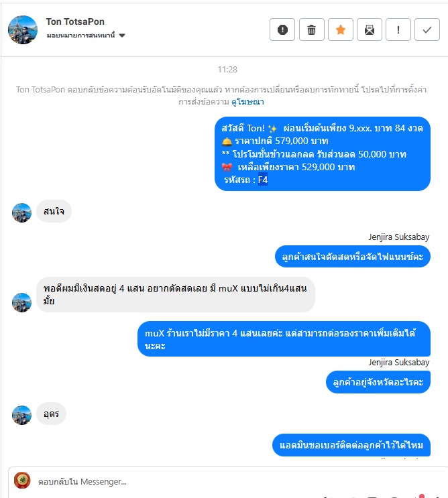
Task: Click the highlighted F4 car code text
Action: click(x=263, y=180)
